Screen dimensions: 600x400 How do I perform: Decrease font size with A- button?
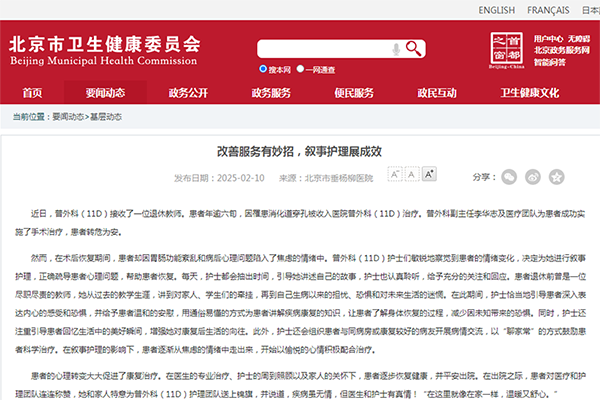(x=395, y=175)
